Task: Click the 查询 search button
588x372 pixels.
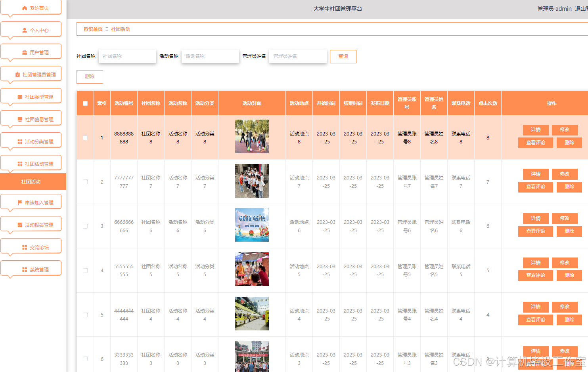Action: pyautogui.click(x=343, y=57)
